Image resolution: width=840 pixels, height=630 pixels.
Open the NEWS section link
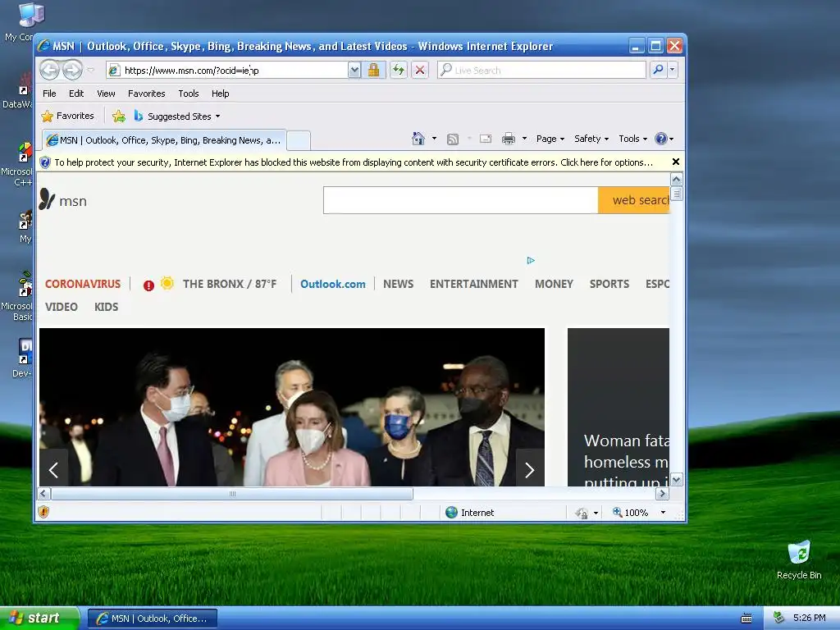[398, 284]
